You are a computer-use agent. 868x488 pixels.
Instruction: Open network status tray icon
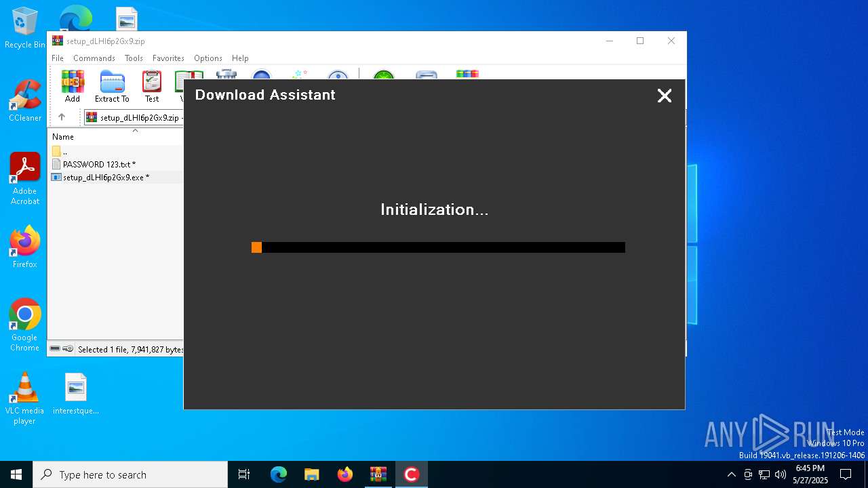(x=764, y=474)
